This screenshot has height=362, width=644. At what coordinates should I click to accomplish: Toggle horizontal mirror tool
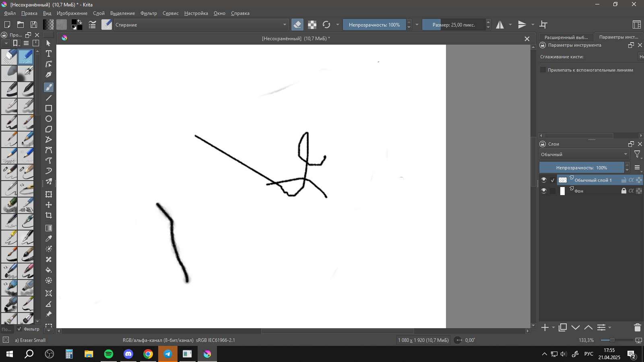pyautogui.click(x=500, y=25)
